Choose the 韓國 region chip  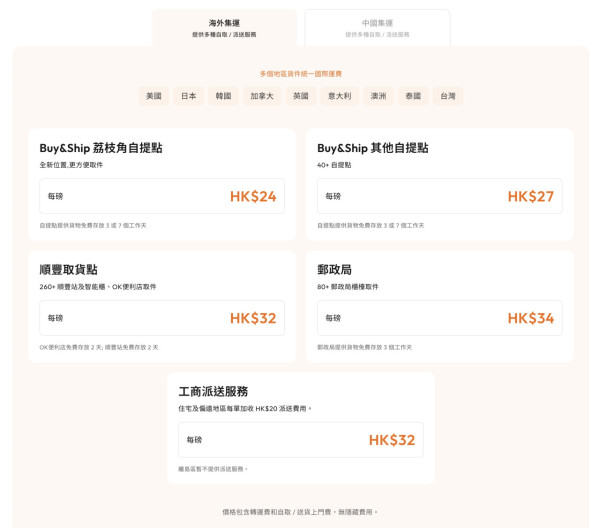click(223, 96)
